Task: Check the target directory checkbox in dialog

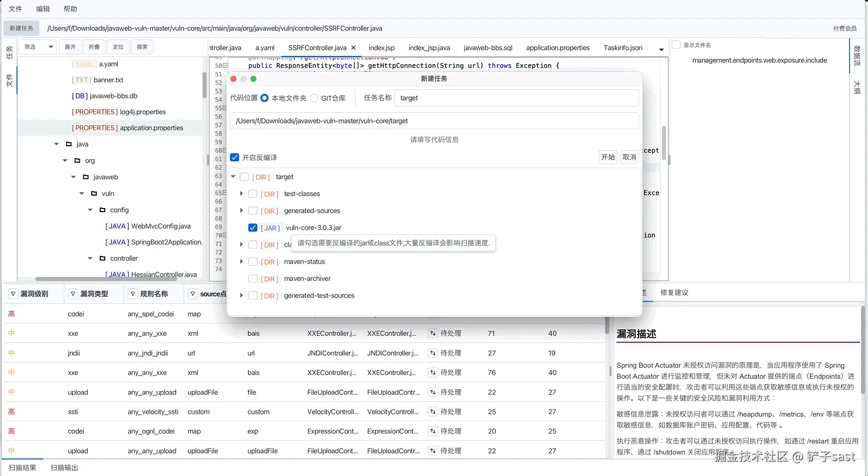Action: [x=244, y=177]
